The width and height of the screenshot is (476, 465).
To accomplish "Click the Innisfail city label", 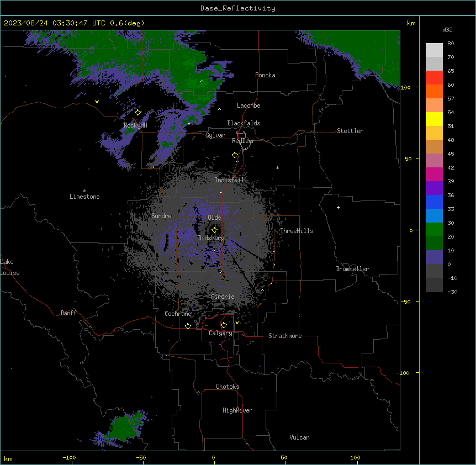I will click(230, 180).
